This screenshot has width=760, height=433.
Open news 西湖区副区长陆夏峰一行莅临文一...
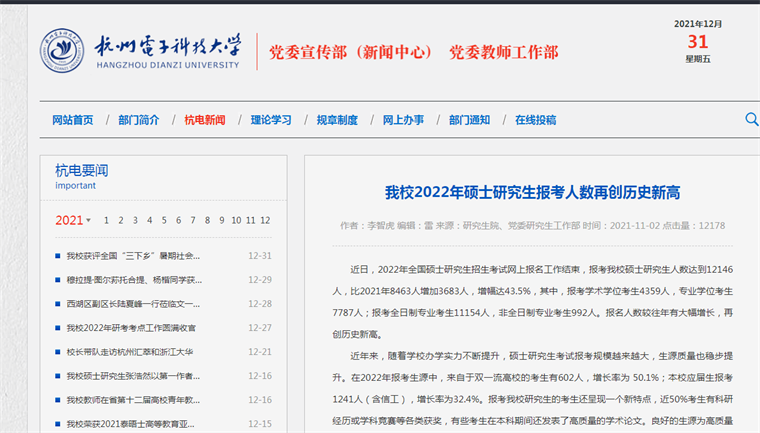(x=133, y=304)
